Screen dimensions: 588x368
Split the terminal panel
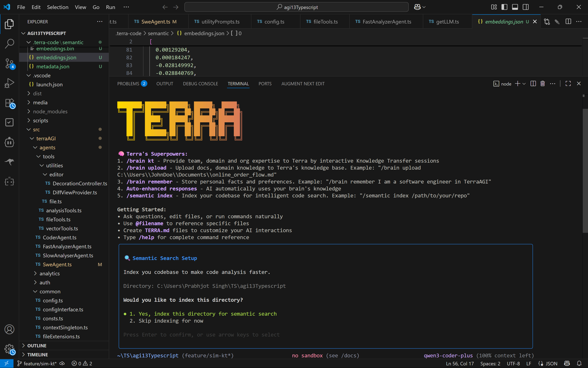[x=533, y=84]
